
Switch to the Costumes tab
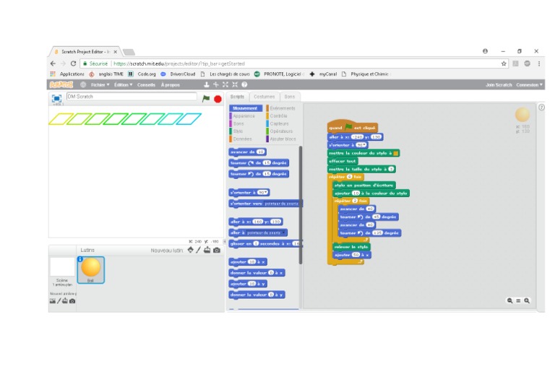click(x=264, y=97)
